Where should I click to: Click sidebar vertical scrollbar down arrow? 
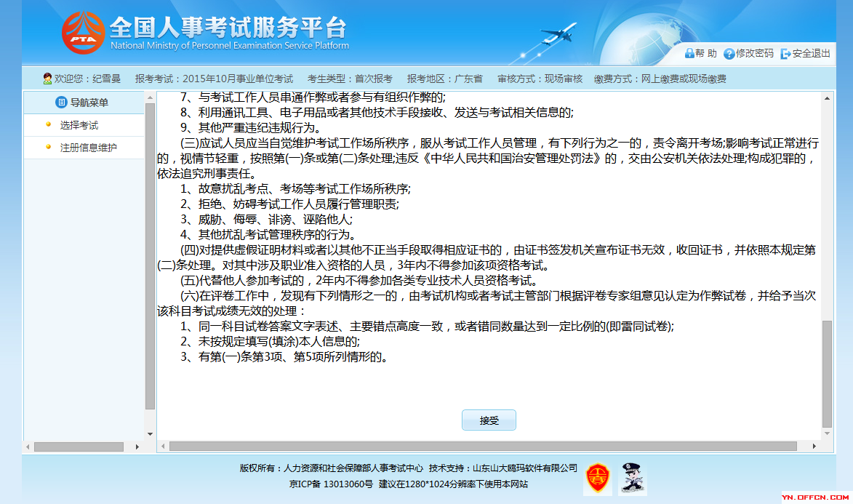(150, 433)
